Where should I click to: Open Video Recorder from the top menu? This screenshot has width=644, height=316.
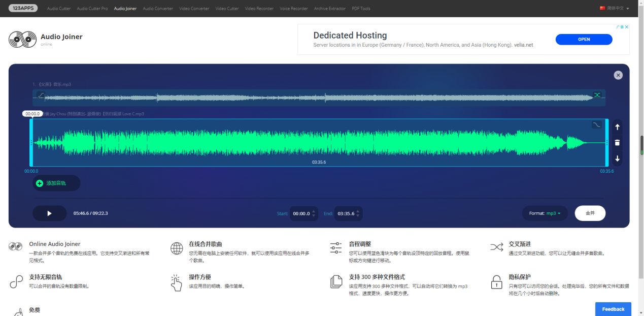click(x=259, y=9)
